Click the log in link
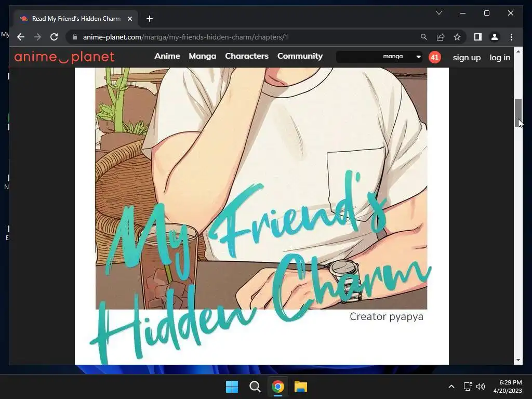Image resolution: width=532 pixels, height=399 pixels. 500,58
